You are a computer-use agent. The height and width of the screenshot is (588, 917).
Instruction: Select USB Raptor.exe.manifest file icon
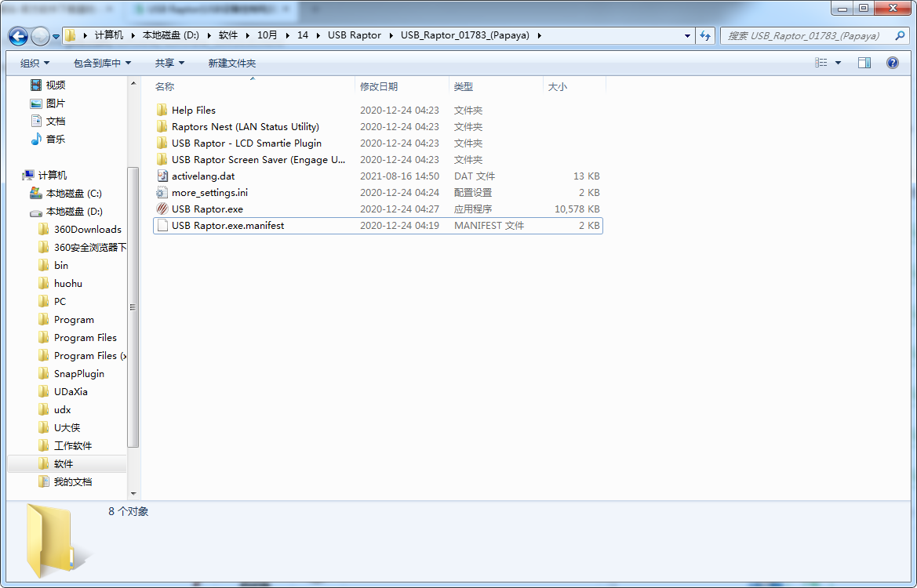tap(162, 225)
